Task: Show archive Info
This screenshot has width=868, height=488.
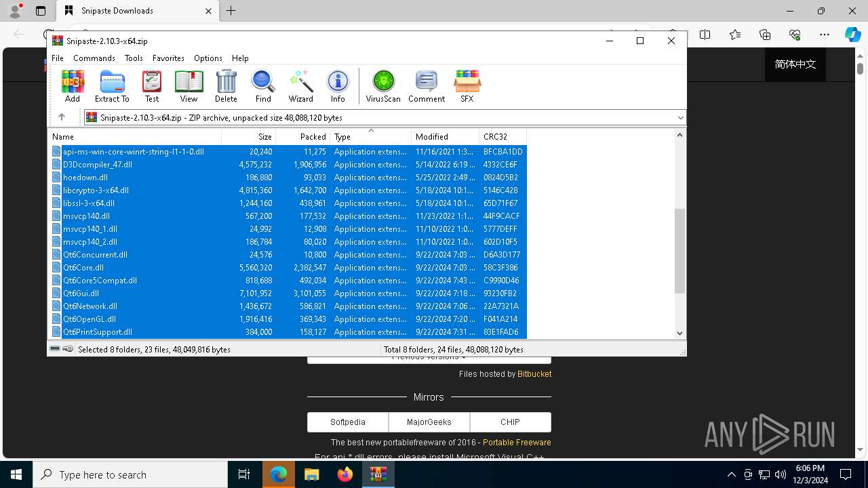Action: [338, 86]
